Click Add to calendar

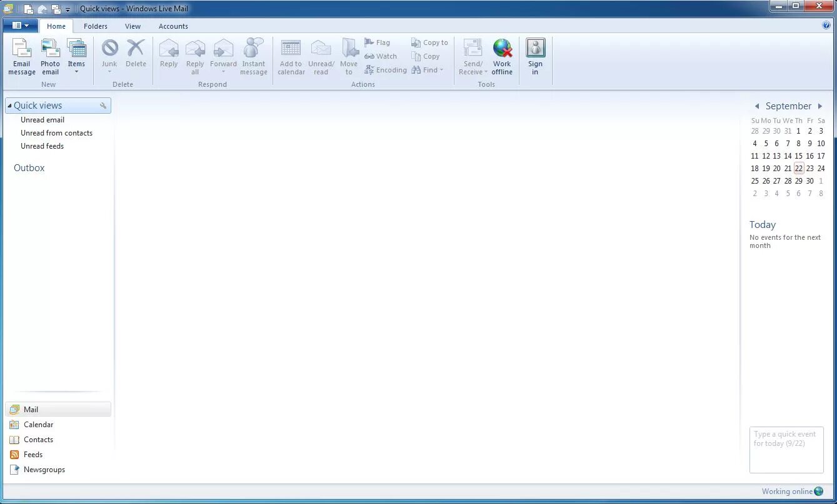point(291,57)
